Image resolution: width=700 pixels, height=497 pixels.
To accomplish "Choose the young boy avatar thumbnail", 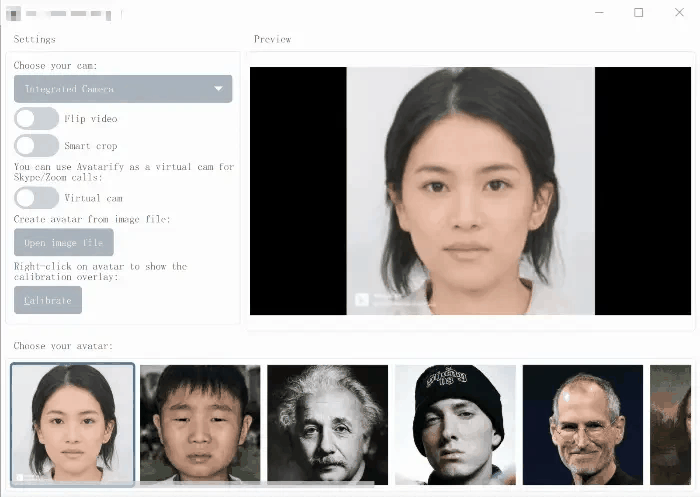I will pos(200,423).
